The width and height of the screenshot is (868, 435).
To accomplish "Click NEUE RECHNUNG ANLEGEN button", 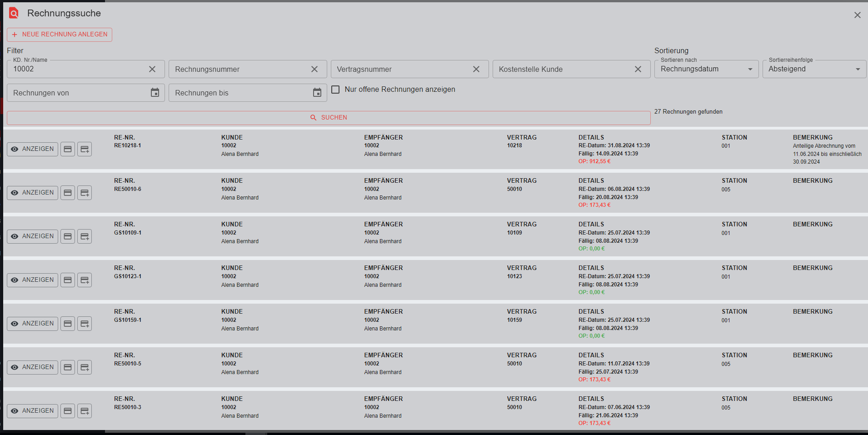I will [x=60, y=35].
